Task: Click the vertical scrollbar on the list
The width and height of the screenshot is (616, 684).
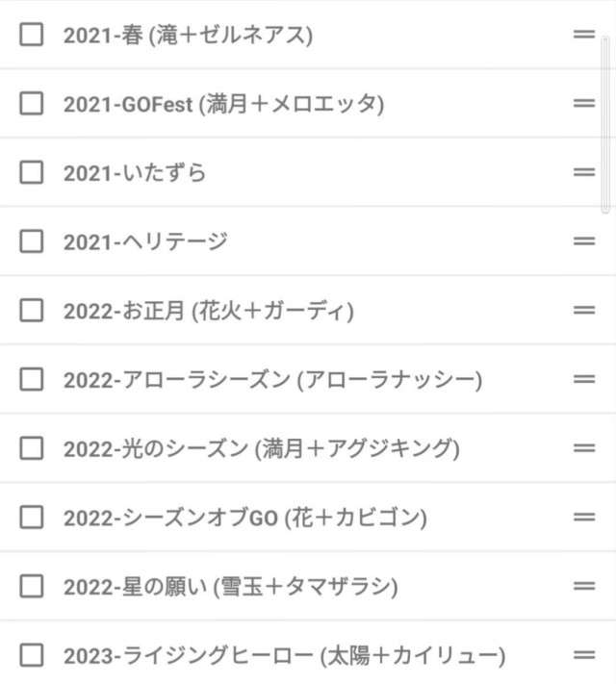Action: pos(605,125)
